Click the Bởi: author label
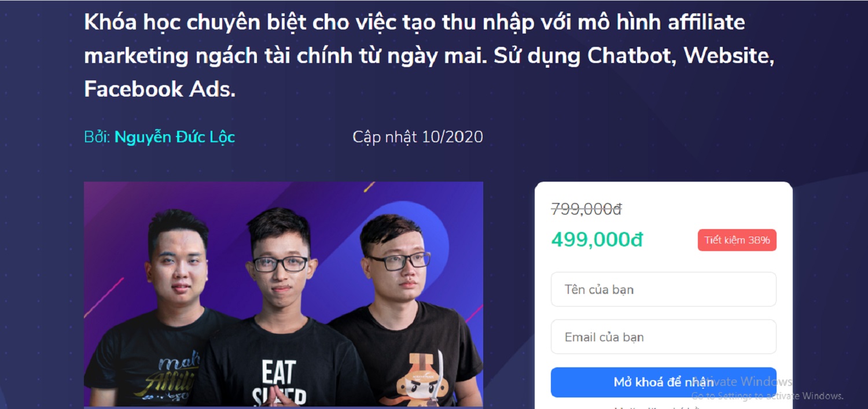 (x=97, y=137)
